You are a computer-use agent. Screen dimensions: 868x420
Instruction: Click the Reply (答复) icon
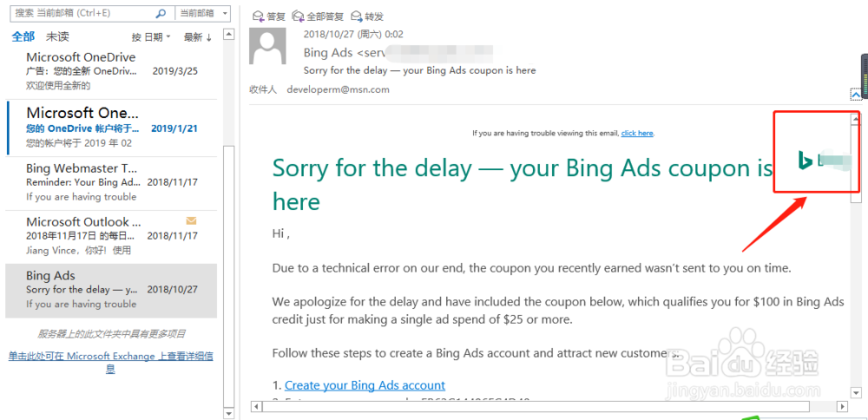[257, 16]
